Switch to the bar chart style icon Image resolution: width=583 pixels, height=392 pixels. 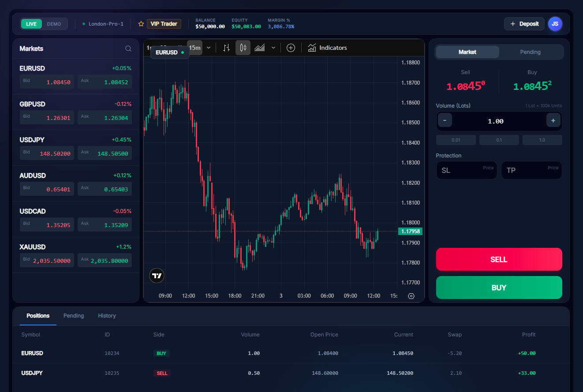[x=226, y=48]
